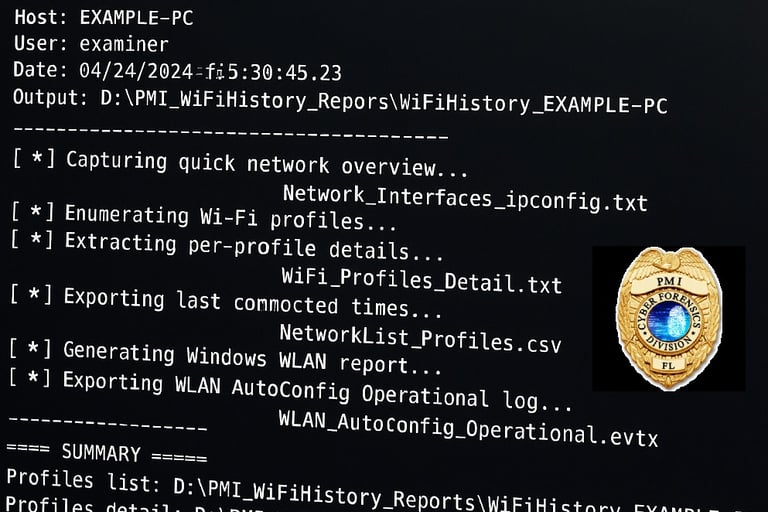Click the Extracting per-profile details line
This screenshot has width=768, height=512.
pos(227,245)
